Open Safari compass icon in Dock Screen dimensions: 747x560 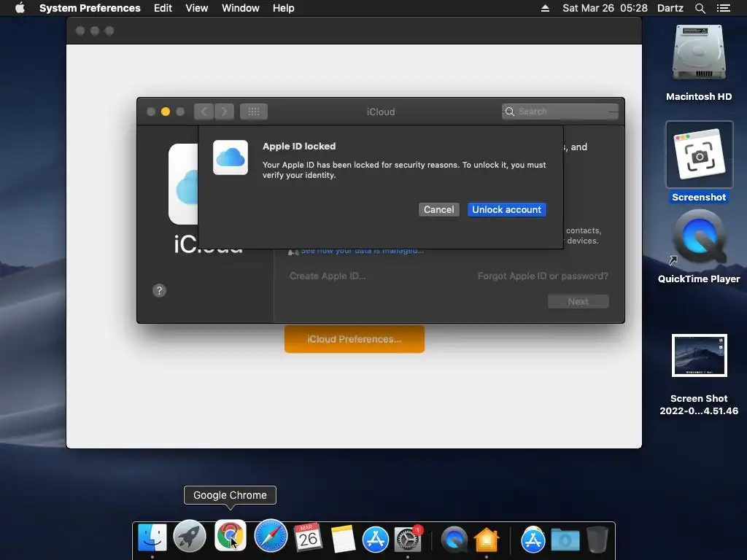[x=271, y=536]
